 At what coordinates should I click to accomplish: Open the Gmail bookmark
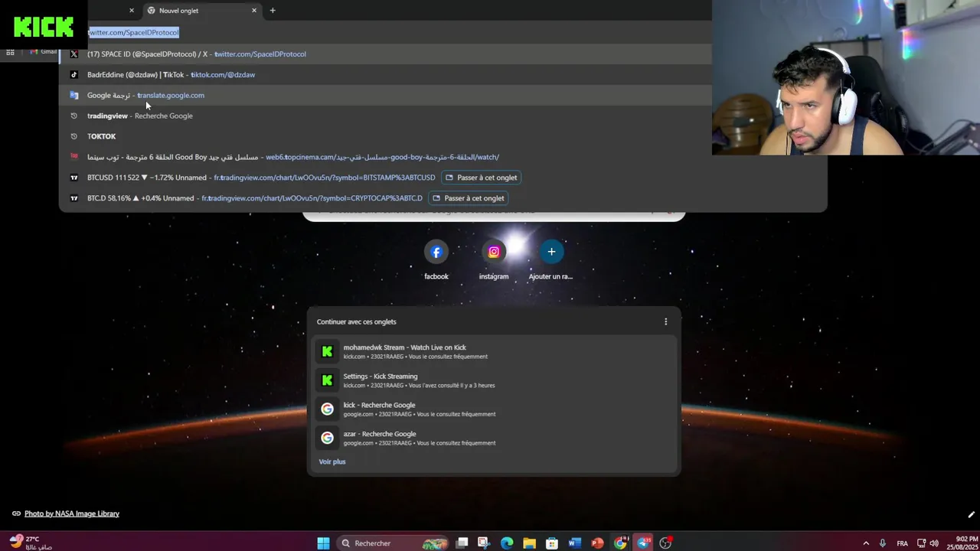tap(44, 51)
